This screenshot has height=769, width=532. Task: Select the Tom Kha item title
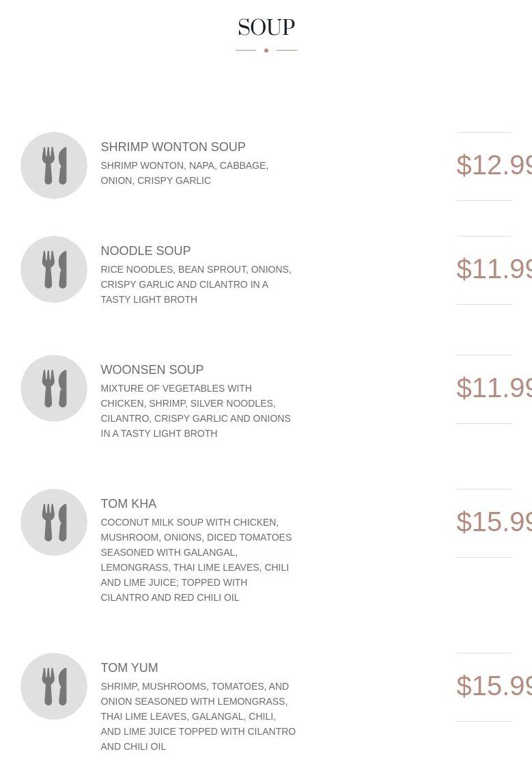128,504
